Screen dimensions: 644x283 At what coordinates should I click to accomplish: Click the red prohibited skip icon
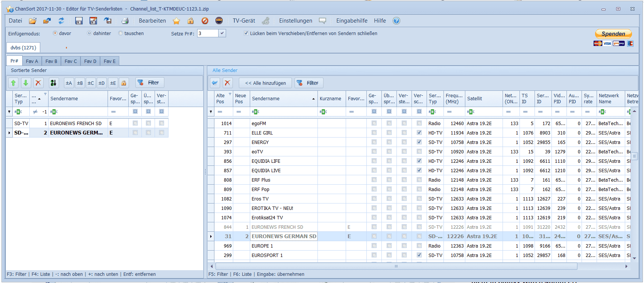[205, 21]
